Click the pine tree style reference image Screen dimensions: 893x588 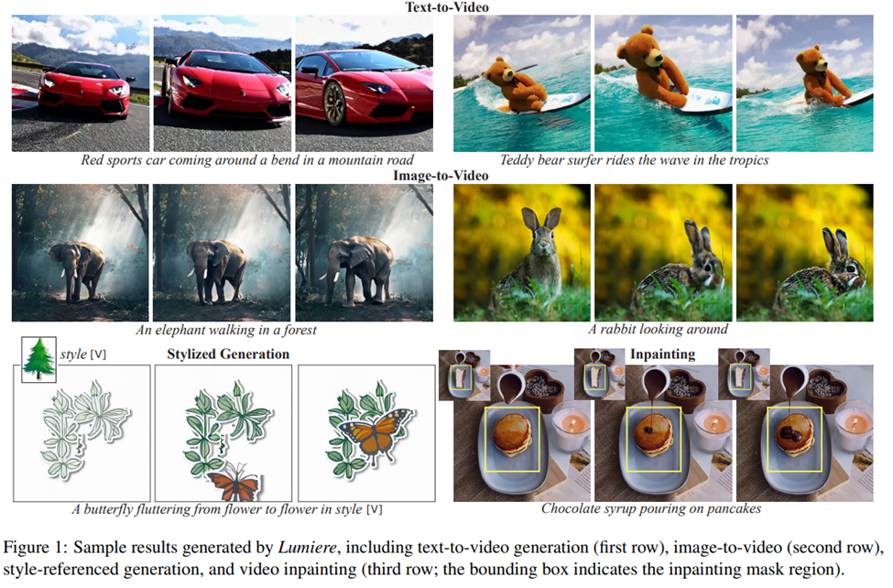click(x=38, y=359)
